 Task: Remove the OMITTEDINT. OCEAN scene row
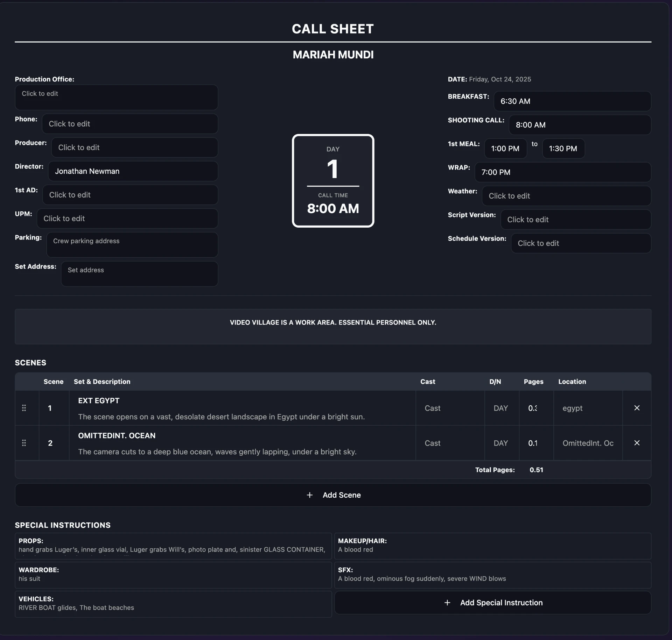click(637, 443)
